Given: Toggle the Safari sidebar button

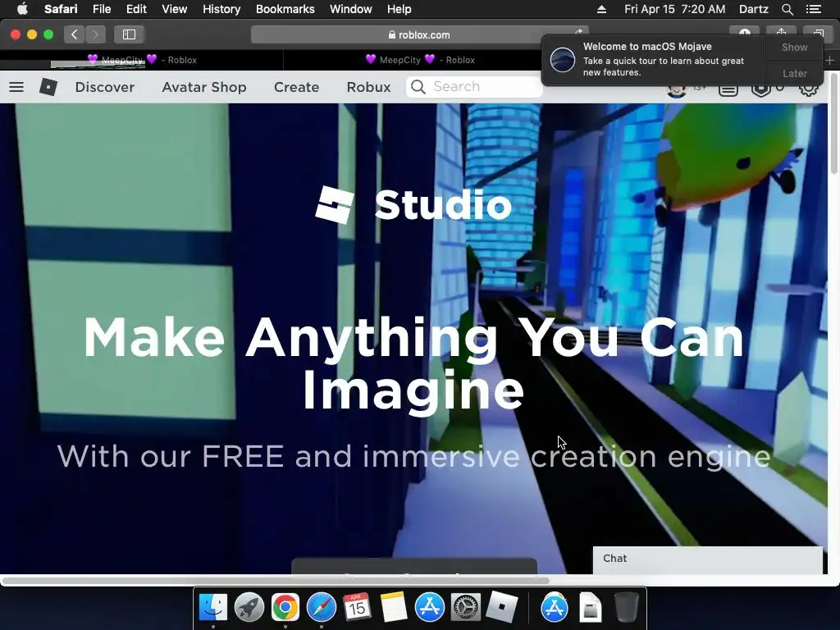Looking at the screenshot, I should point(129,34).
